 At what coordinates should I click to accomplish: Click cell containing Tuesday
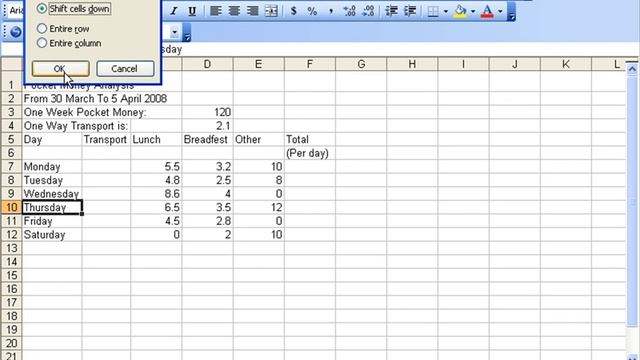(x=52, y=180)
